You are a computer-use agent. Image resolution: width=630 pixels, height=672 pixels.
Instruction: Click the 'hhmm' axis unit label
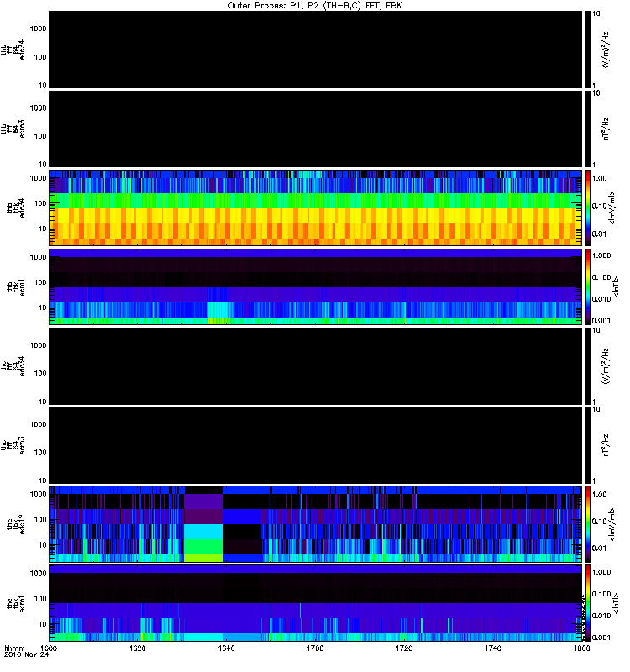pos(14,648)
